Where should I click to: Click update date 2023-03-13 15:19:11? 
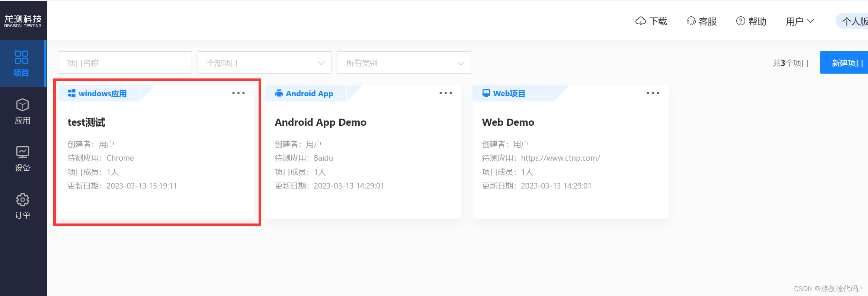pos(142,186)
